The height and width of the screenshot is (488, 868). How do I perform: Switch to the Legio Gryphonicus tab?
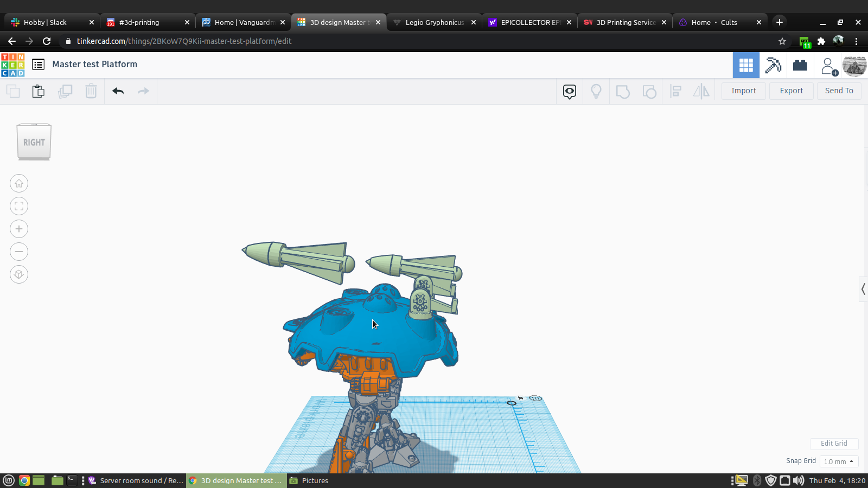[434, 22]
